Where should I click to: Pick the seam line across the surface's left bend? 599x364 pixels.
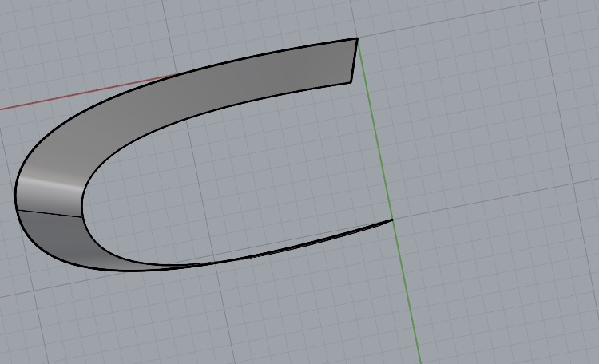pos(50,213)
